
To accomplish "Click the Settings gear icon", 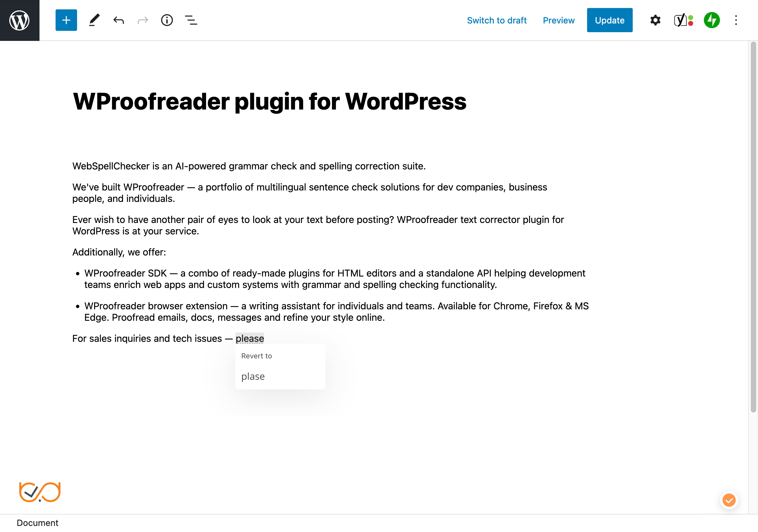I will coord(655,20).
